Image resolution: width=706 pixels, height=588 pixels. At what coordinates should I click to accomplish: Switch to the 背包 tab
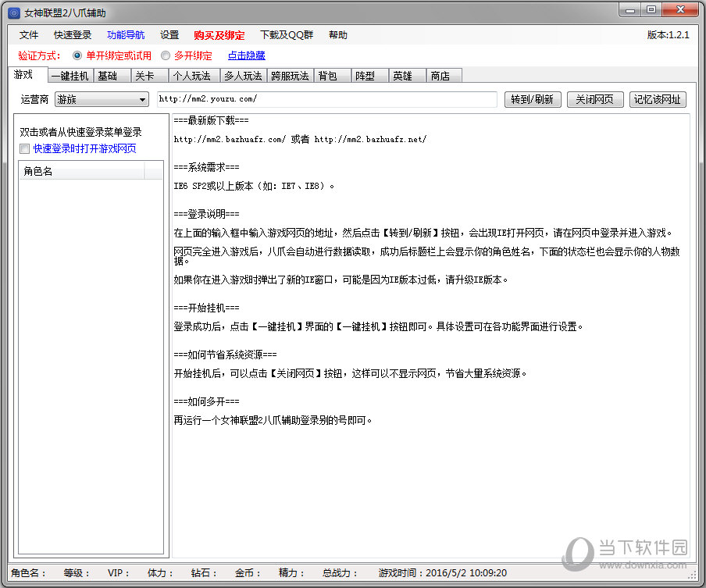(x=332, y=76)
